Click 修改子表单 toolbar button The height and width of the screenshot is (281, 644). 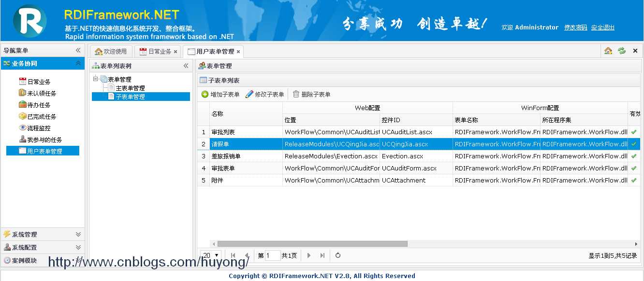tap(265, 95)
